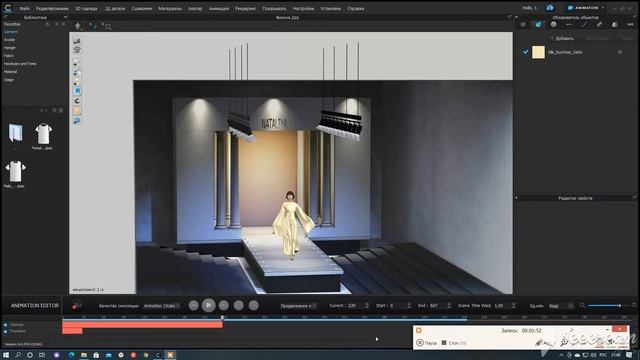Jump to the animation start
The width and height of the screenshot is (640, 360).
193,305
